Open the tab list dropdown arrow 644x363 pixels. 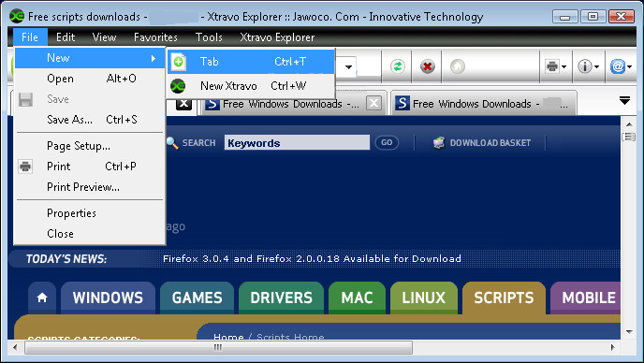[x=624, y=101]
